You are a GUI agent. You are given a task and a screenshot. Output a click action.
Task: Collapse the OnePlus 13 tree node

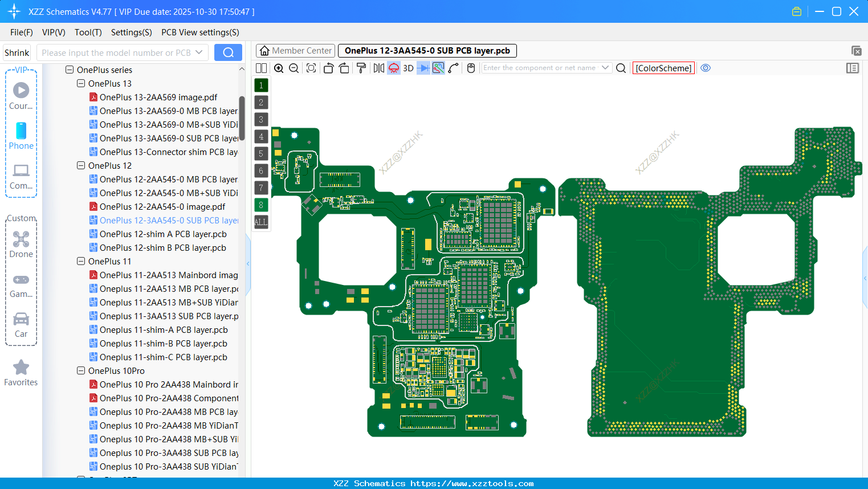pos(80,83)
